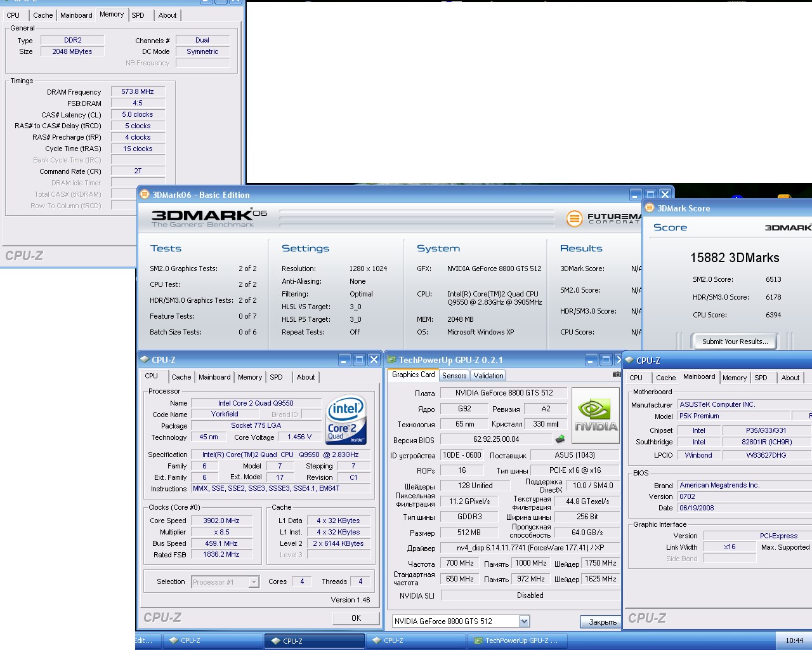Screen dimensions: 812x650
Task: Click the CPU-Z processor window title icon
Action: [x=145, y=360]
